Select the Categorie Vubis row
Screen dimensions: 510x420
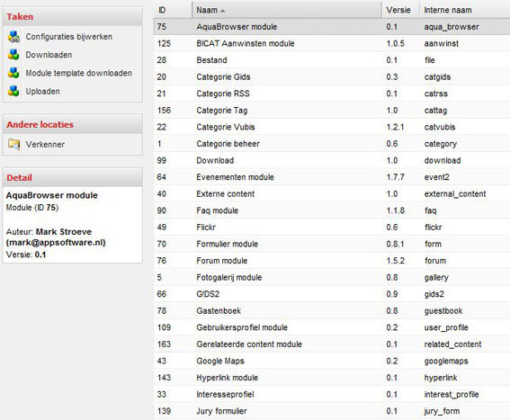(332, 127)
